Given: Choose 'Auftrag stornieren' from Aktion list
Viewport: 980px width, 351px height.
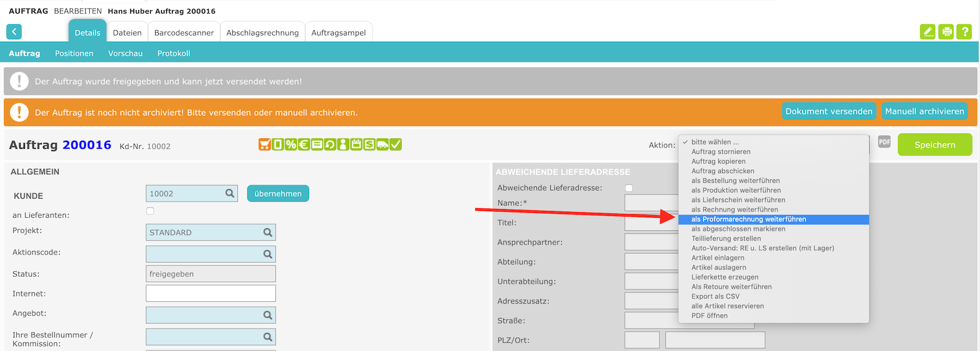Looking at the screenshot, I should pos(721,152).
